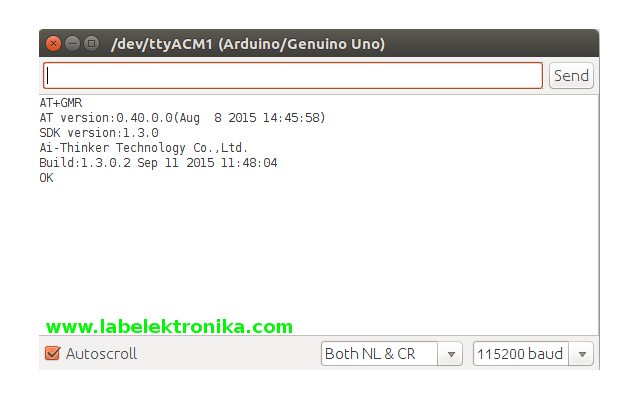The image size is (640, 400).
Task: Maximize the serial monitor window
Action: click(92, 43)
